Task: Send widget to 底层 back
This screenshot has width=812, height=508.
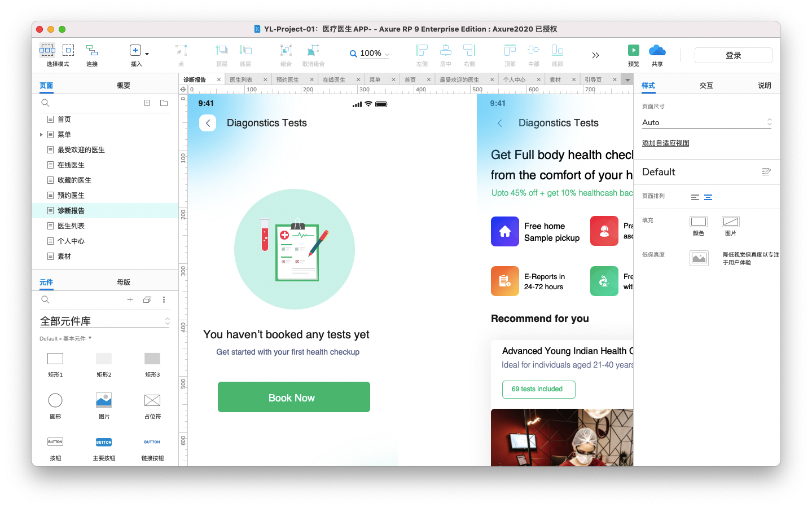Action: point(245,50)
